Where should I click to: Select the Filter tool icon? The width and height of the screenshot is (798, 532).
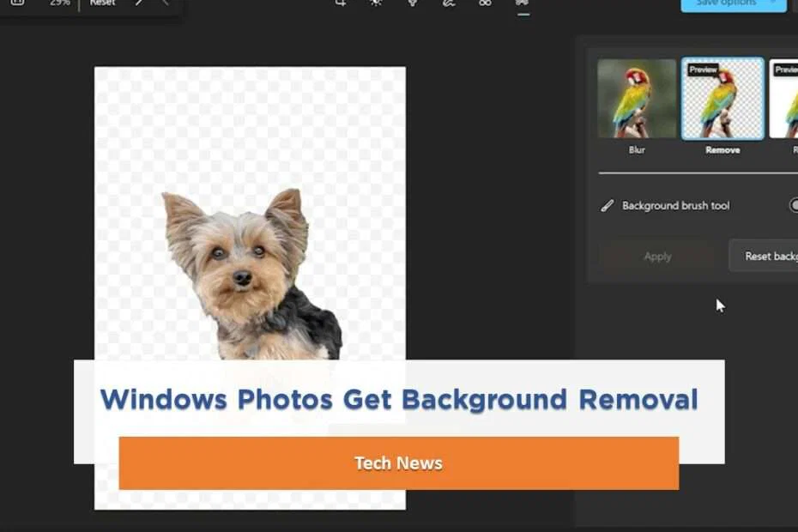[x=412, y=4]
